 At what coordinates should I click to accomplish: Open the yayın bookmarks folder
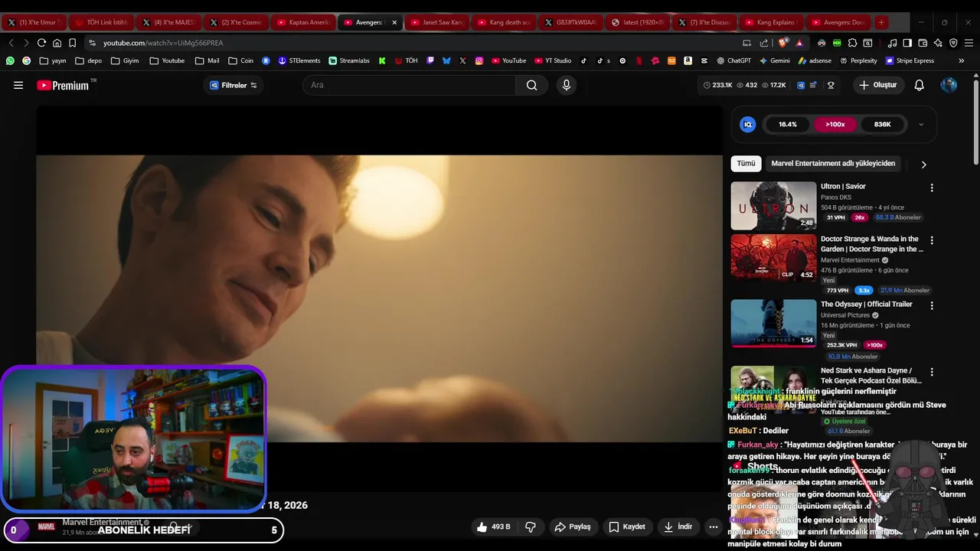[x=53, y=60]
